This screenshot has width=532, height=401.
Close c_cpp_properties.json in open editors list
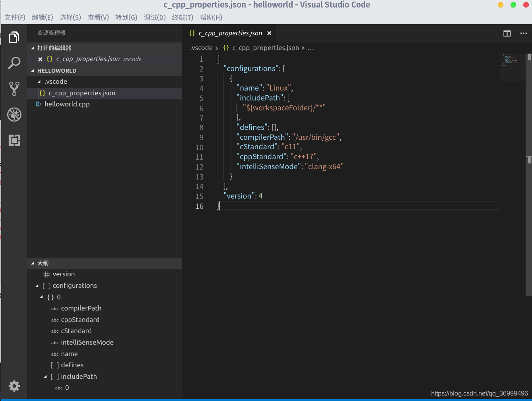pyautogui.click(x=40, y=59)
